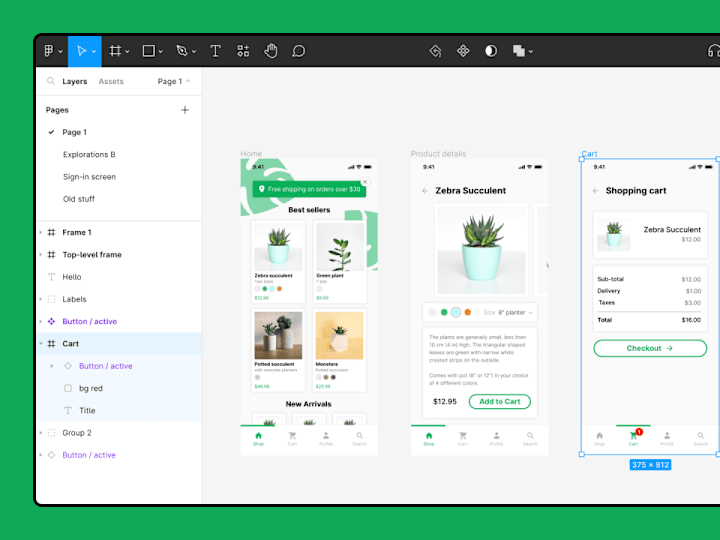Select the Frame tool
The width and height of the screenshot is (720, 540).
[115, 51]
